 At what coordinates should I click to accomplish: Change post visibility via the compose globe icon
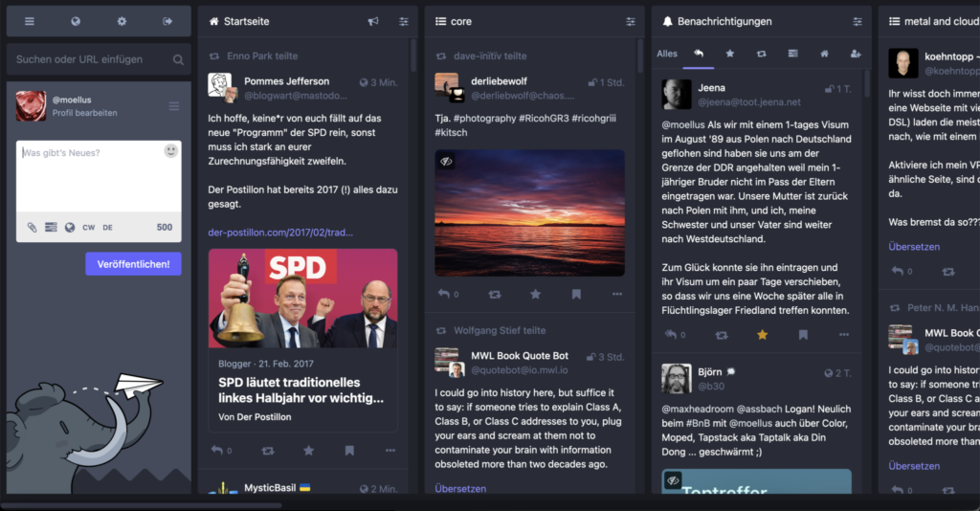[70, 228]
